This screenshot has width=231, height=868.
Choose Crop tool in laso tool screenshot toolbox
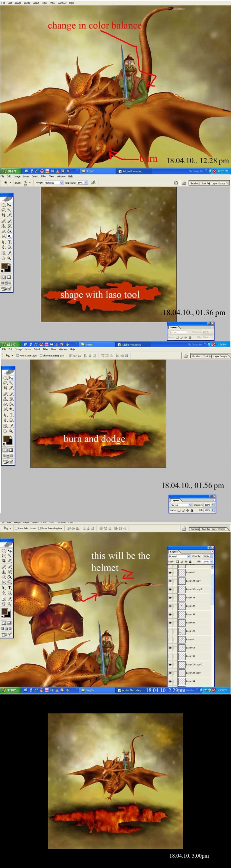[3, 215]
